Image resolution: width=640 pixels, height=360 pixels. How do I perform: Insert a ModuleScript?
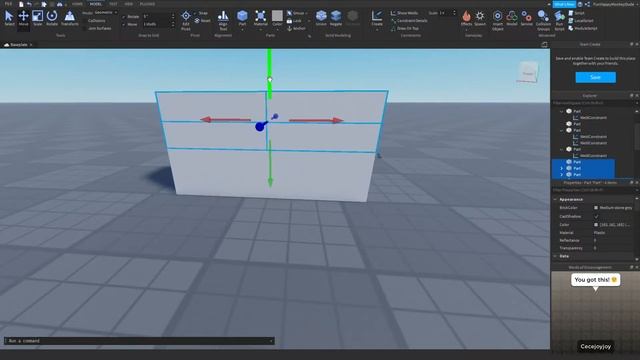pyautogui.click(x=583, y=29)
